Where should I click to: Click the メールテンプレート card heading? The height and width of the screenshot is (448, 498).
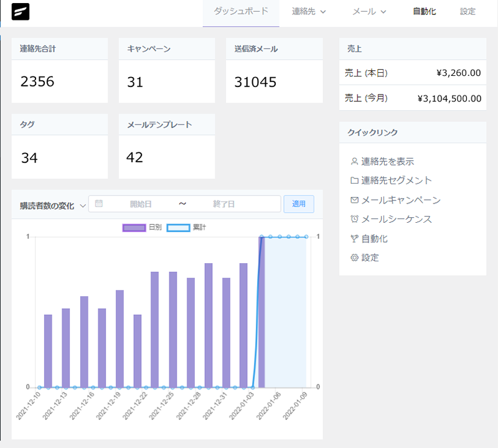point(159,124)
